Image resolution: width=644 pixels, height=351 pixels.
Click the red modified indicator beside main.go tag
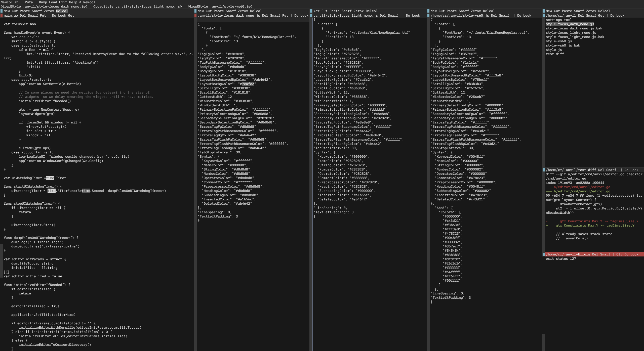(1, 15)
